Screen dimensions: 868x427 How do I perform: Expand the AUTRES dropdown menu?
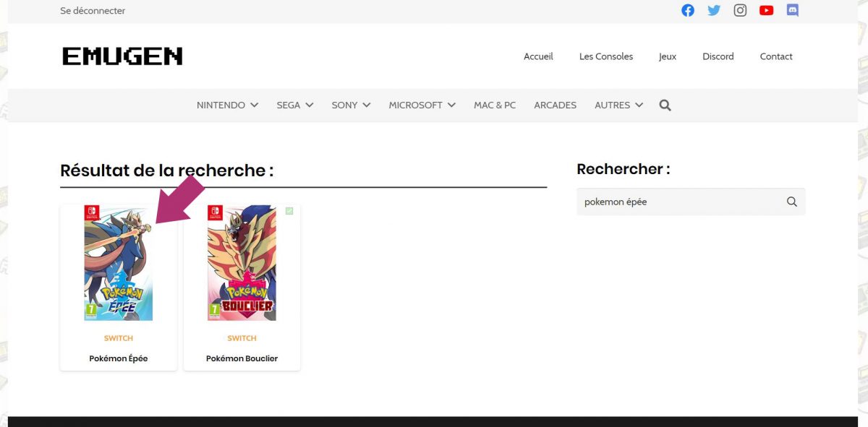619,105
